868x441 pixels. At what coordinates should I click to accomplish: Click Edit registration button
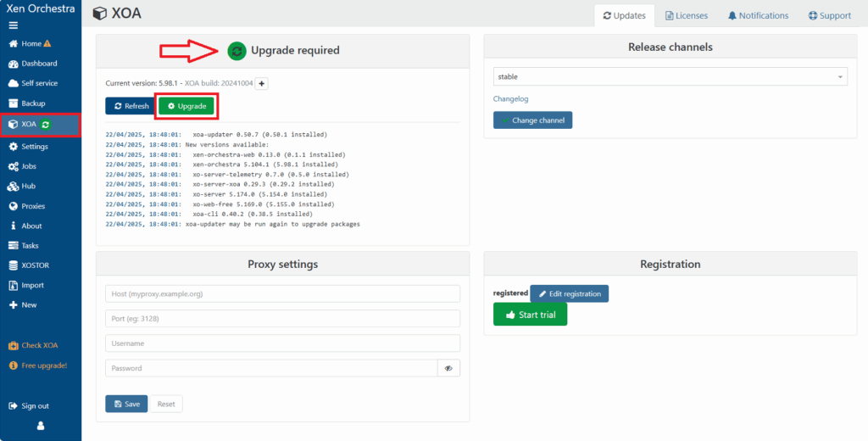pyautogui.click(x=569, y=293)
